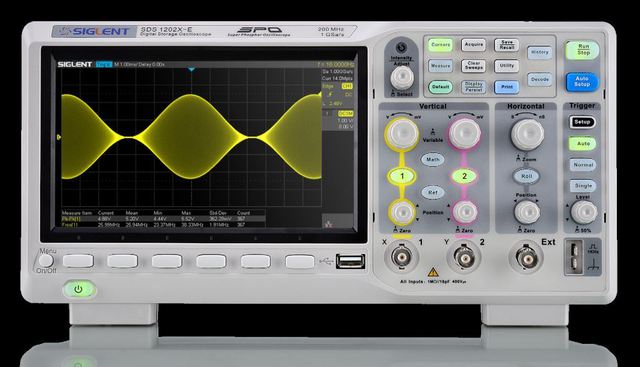The height and width of the screenshot is (367, 640).
Task: Open the Utility menu button
Action: (x=507, y=66)
